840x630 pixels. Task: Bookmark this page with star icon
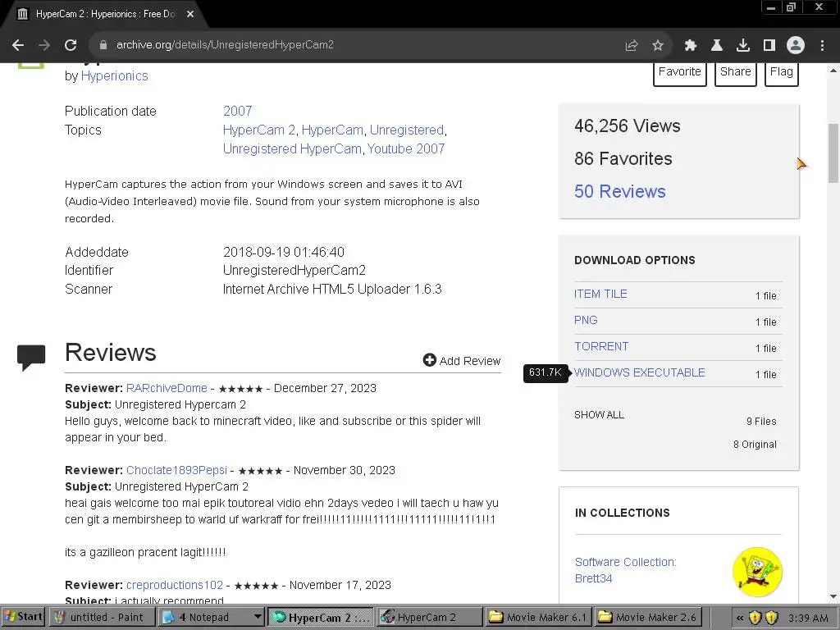click(x=658, y=46)
